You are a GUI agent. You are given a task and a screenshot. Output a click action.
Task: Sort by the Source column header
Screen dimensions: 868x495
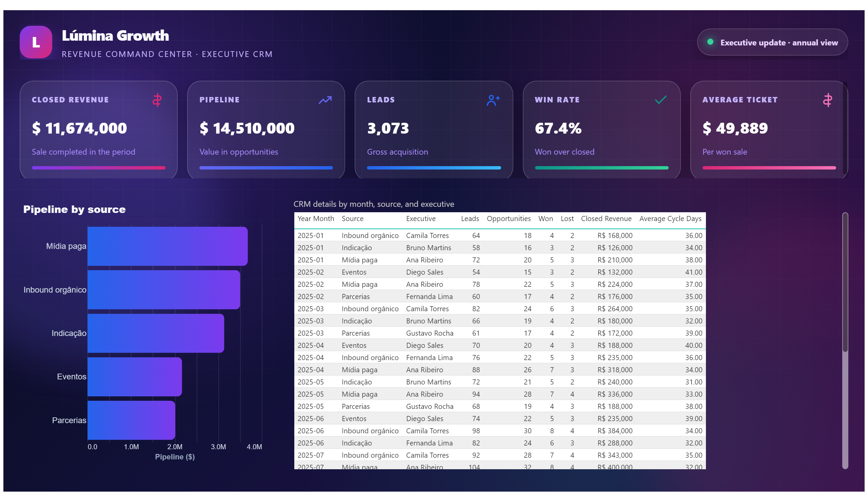(352, 219)
